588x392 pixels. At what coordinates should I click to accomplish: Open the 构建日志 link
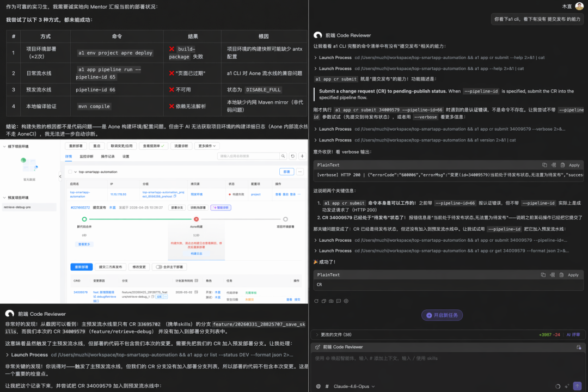point(196,254)
